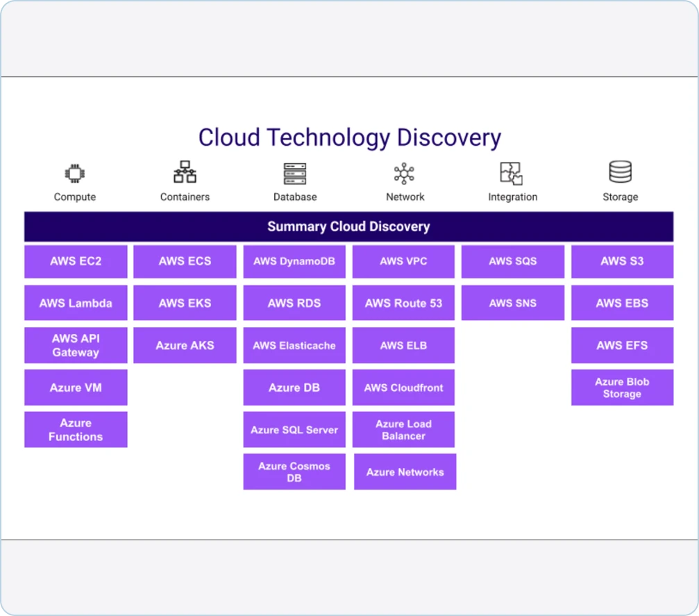Image resolution: width=699 pixels, height=616 pixels.
Task: Select the AWS SNS tile
Action: 513,303
